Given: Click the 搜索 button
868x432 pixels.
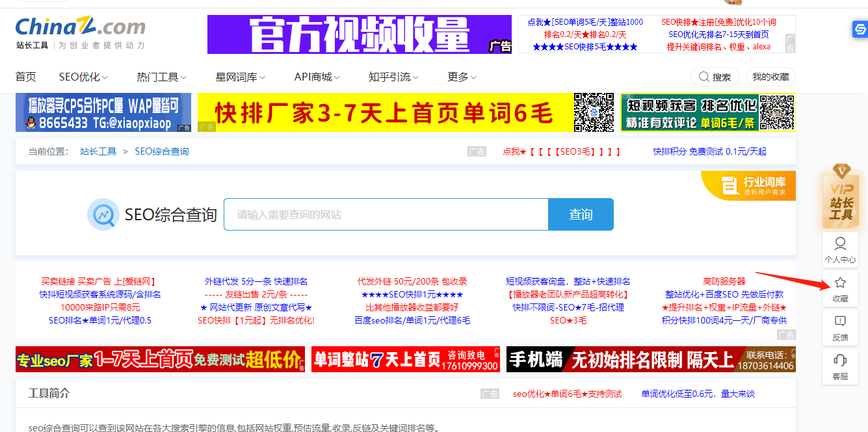Looking at the screenshot, I should pyautogui.click(x=715, y=77).
